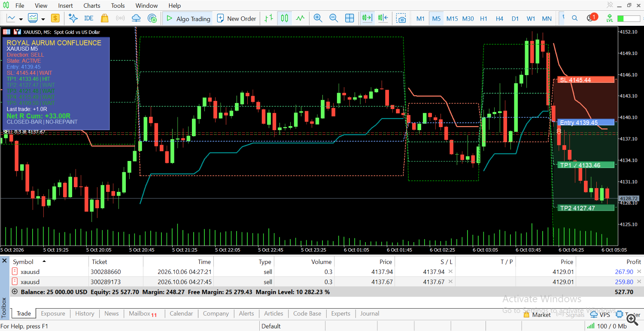The width and height of the screenshot is (644, 331).
Task: Open Tester from Toolbox bottom bar
Action: [629, 314]
